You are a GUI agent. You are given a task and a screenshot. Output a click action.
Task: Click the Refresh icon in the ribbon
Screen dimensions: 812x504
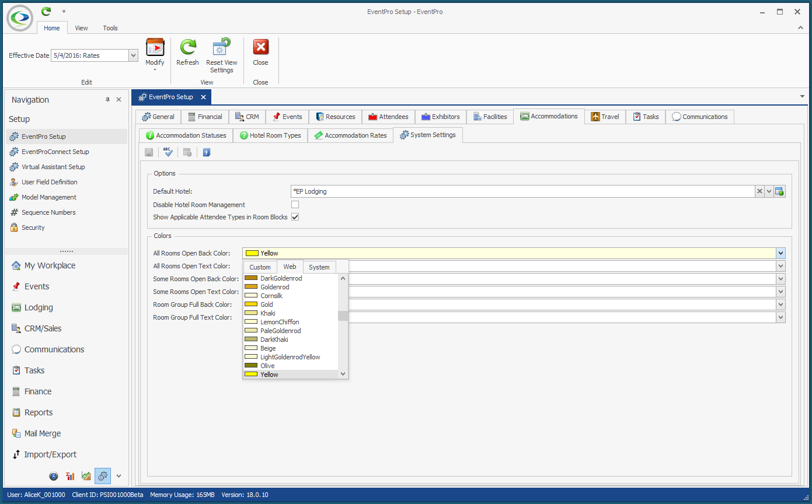click(x=187, y=47)
